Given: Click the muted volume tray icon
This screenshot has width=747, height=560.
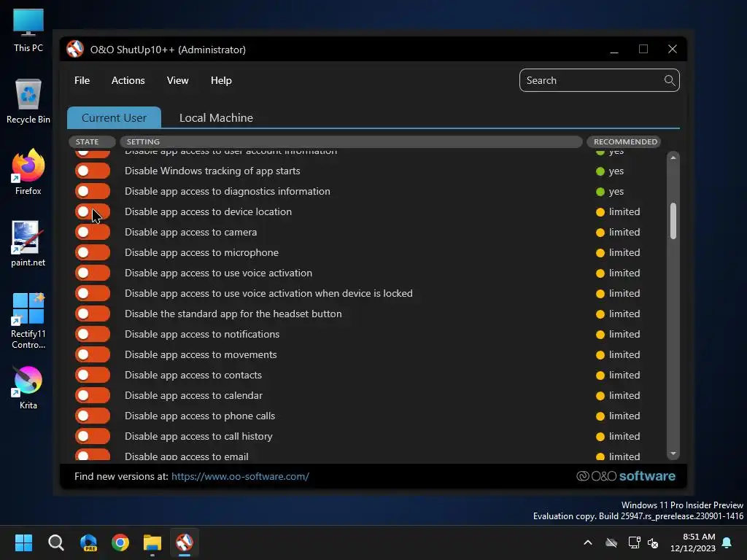Looking at the screenshot, I should (x=653, y=542).
